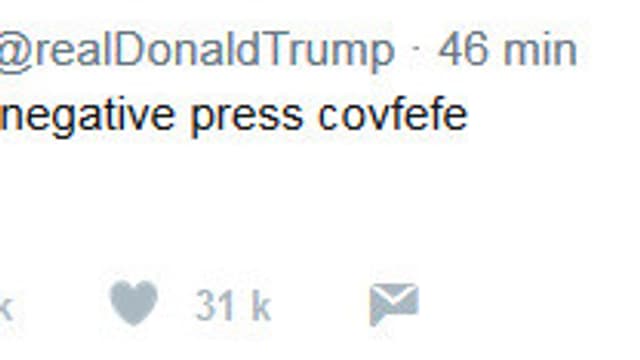Click the number 31 beside the heart
640x360 pixels.
pyautogui.click(x=216, y=305)
